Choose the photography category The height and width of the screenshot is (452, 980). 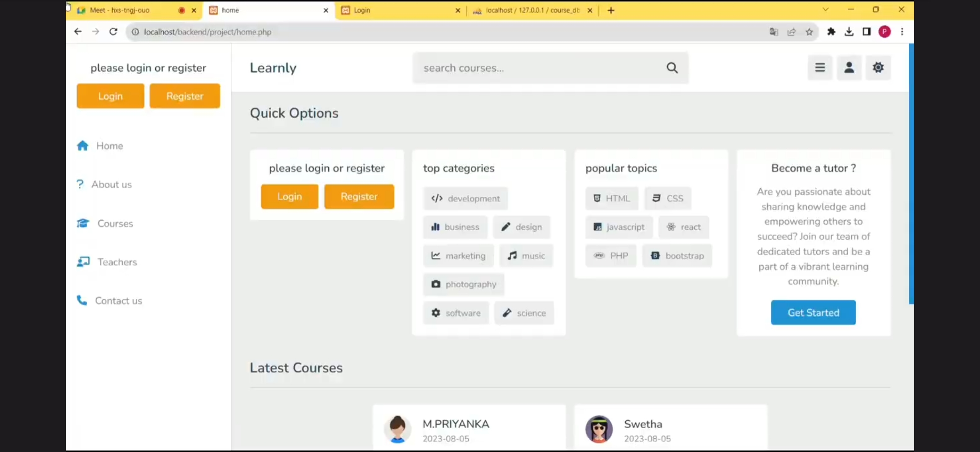pyautogui.click(x=464, y=284)
